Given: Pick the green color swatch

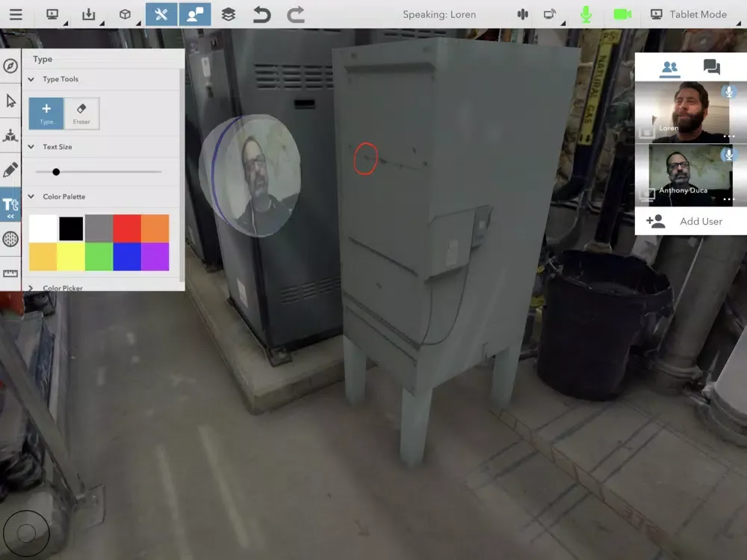Looking at the screenshot, I should tap(99, 257).
